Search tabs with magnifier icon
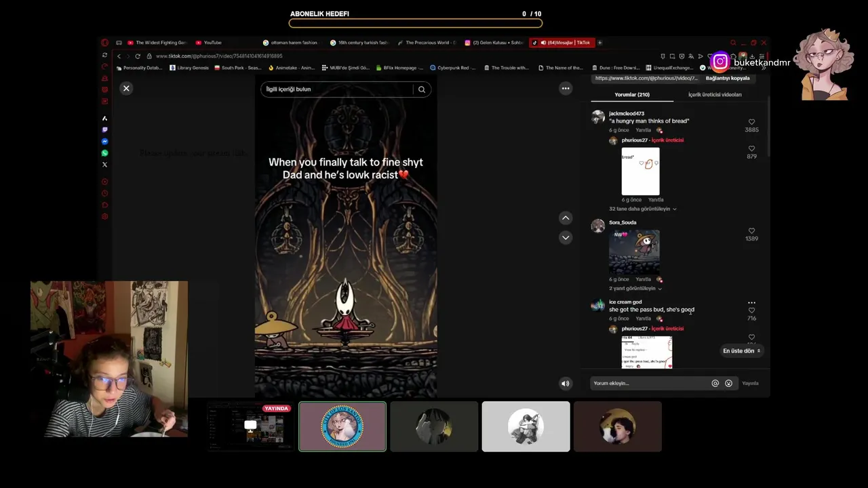This screenshot has width=868, height=488. point(733,43)
